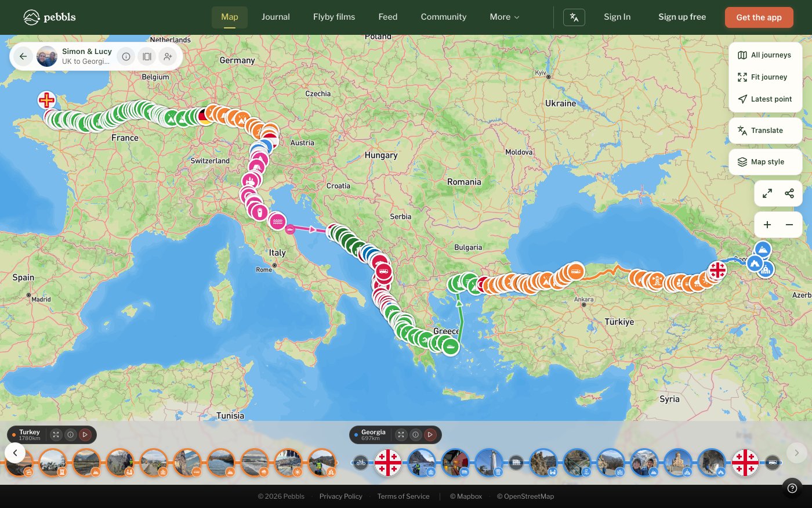
Task: Play the Turkey stage flyby
Action: [x=85, y=434]
